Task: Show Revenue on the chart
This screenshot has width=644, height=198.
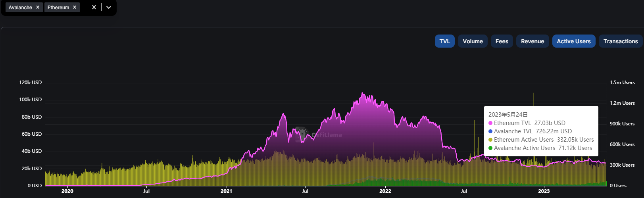Action: click(x=533, y=41)
